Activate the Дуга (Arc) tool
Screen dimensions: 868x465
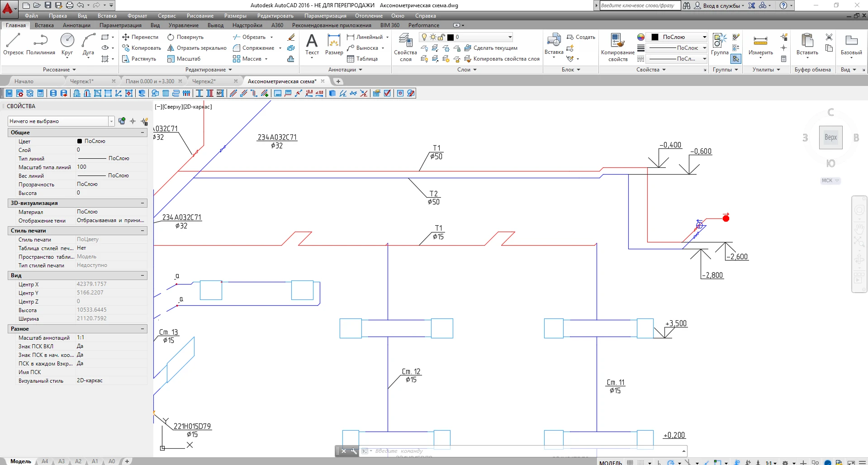point(88,44)
